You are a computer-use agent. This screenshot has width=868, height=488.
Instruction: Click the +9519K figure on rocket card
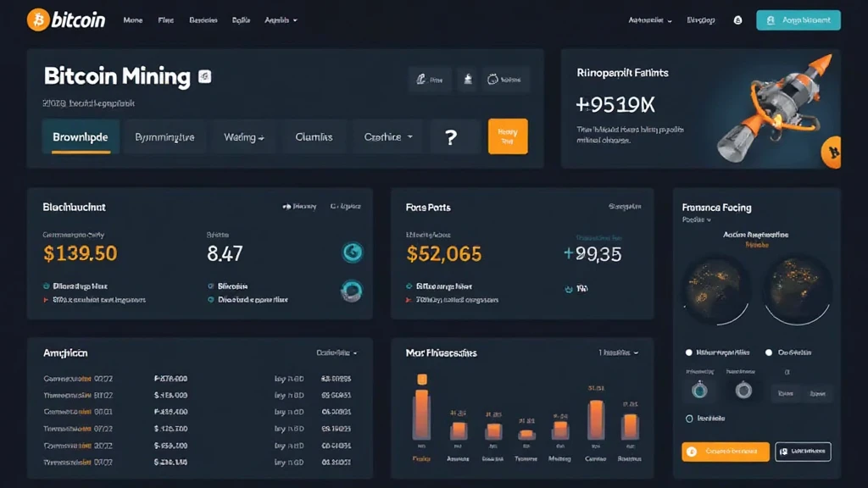pyautogui.click(x=615, y=104)
